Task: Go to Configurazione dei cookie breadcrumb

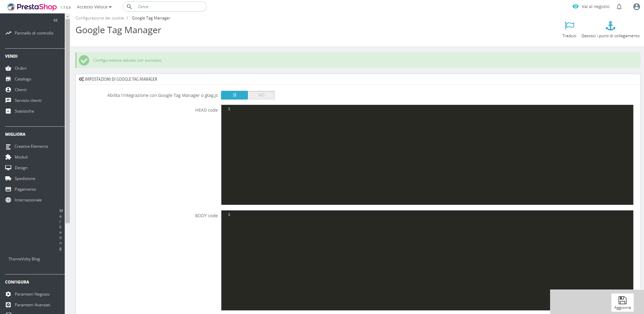Action: [100, 18]
